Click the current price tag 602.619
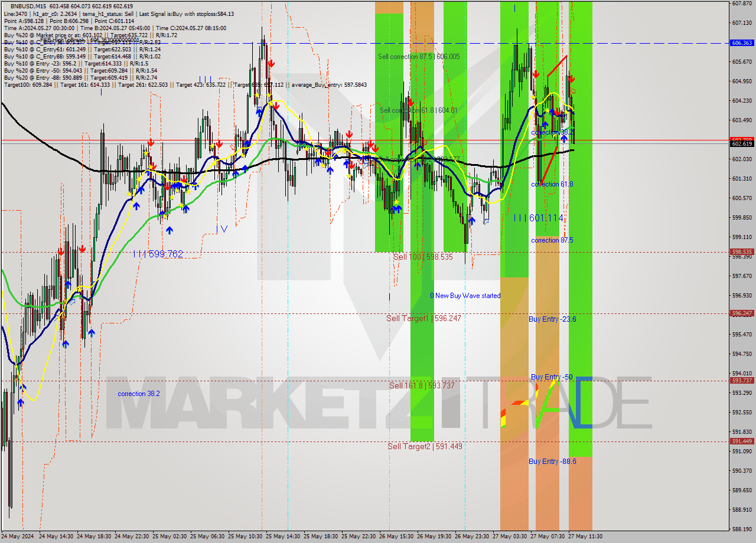The height and width of the screenshot is (543, 756). [742, 143]
